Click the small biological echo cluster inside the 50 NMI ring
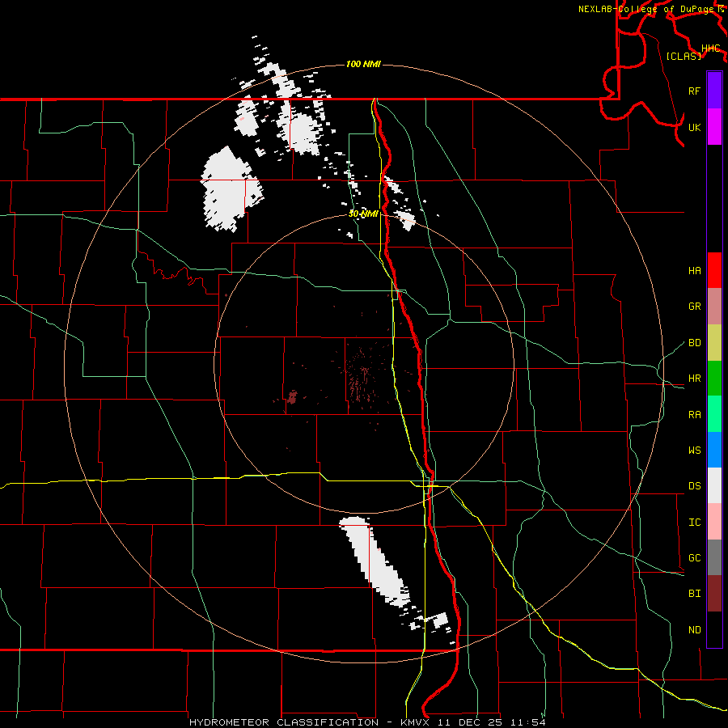 point(292,397)
